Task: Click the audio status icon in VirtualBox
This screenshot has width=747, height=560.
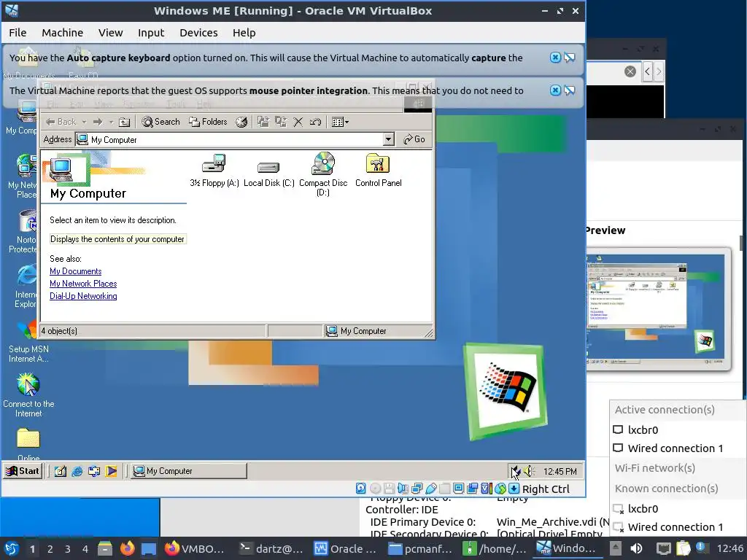Action: click(x=403, y=489)
